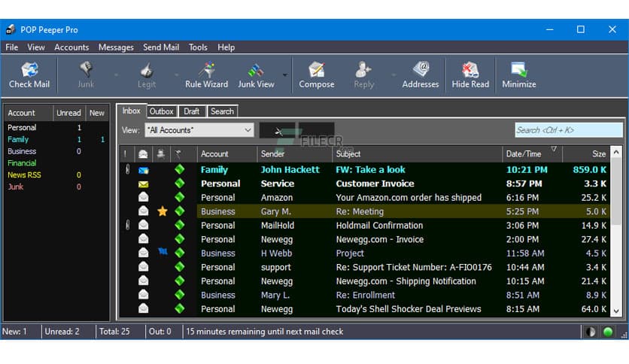Image resolution: width=629 pixels, height=364 pixels.
Task: Mark message as Legit with thumbs-up icon
Action: click(x=147, y=75)
